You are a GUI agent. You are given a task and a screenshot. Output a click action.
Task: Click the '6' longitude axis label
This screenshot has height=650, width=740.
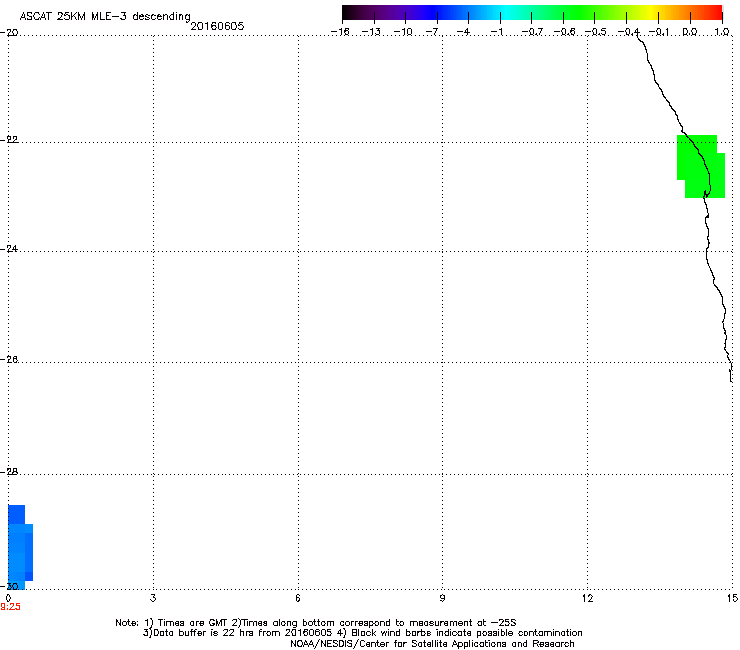click(298, 598)
